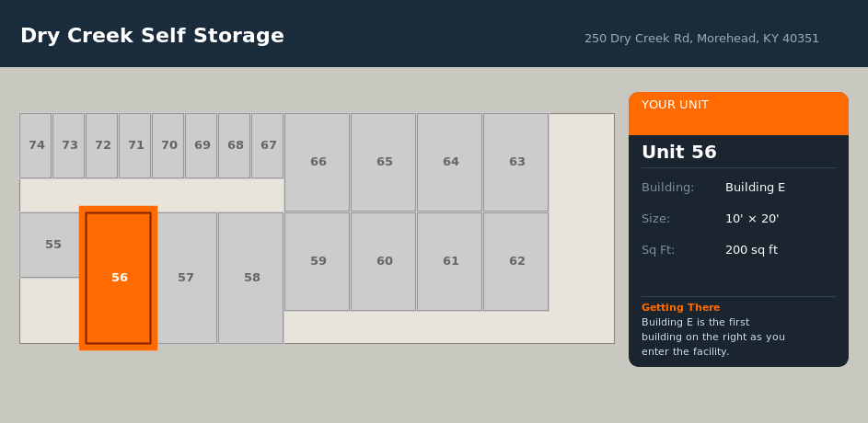Click the facility address in header
The image size is (868, 423).
pos(701,39)
